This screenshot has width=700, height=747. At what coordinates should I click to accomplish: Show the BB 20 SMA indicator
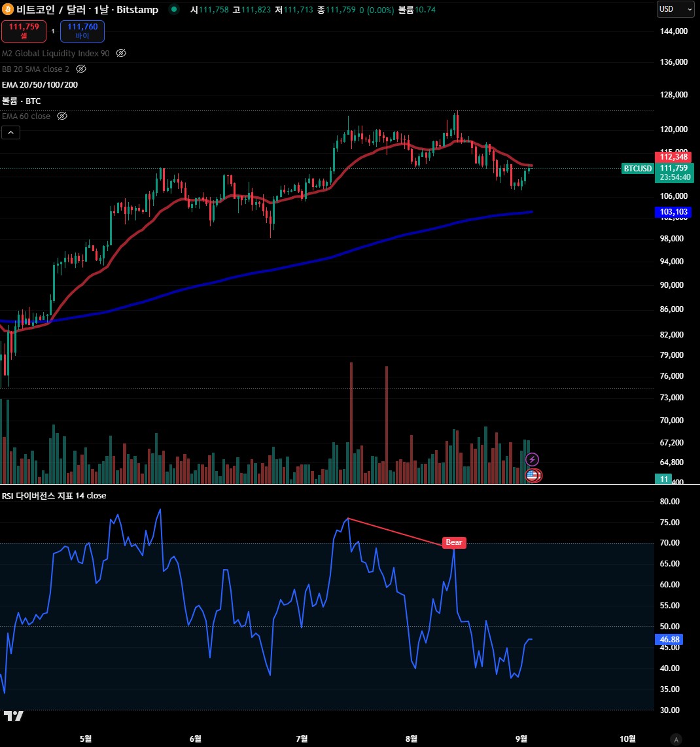81,69
